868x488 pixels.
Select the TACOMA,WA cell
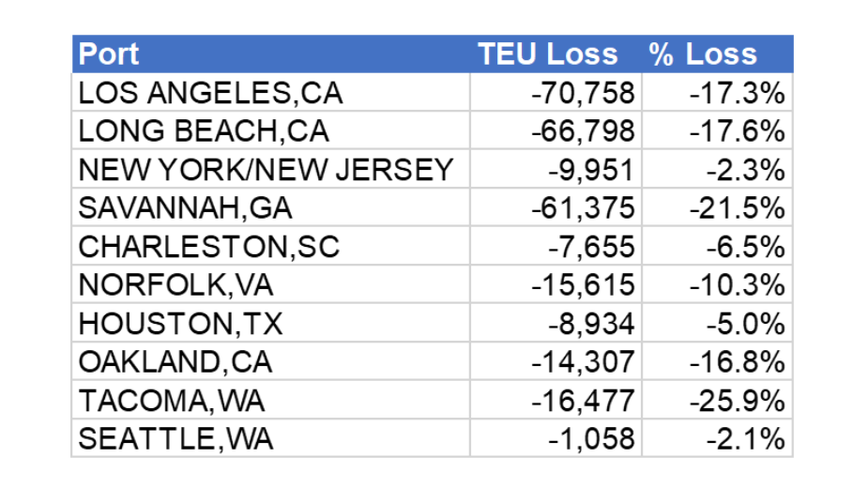pyautogui.click(x=172, y=401)
